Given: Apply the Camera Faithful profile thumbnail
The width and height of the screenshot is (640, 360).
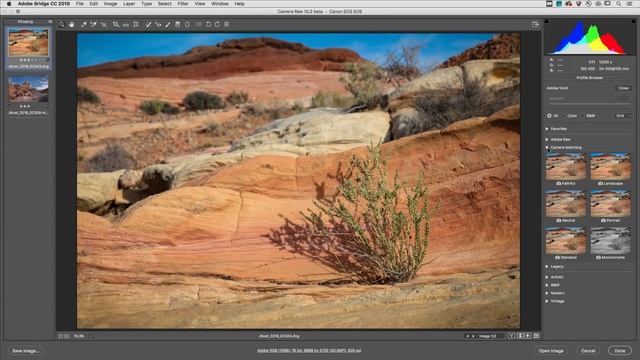Looking at the screenshot, I should [566, 167].
